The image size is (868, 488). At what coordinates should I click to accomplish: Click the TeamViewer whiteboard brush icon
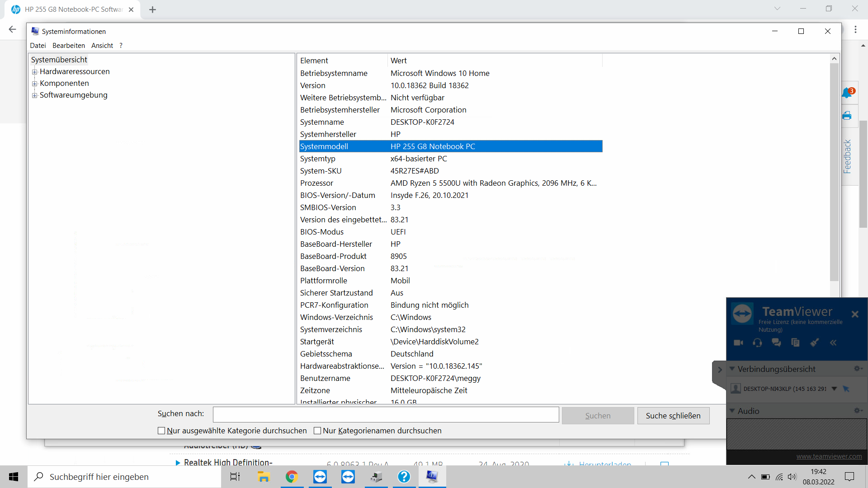pos(814,343)
